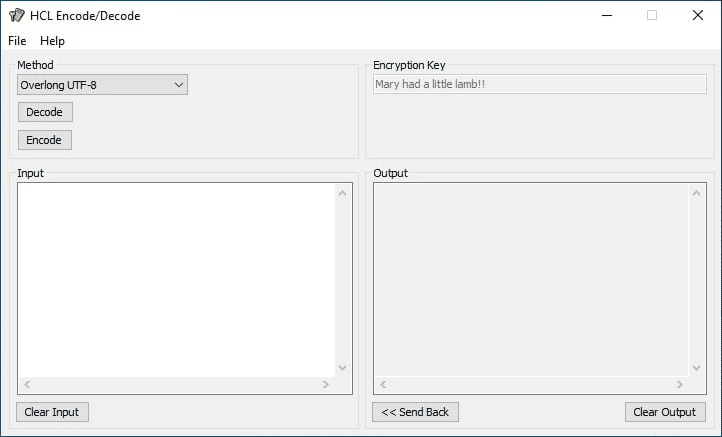Close the HCL Encode/Decode window
This screenshot has width=722, height=437.
point(698,15)
